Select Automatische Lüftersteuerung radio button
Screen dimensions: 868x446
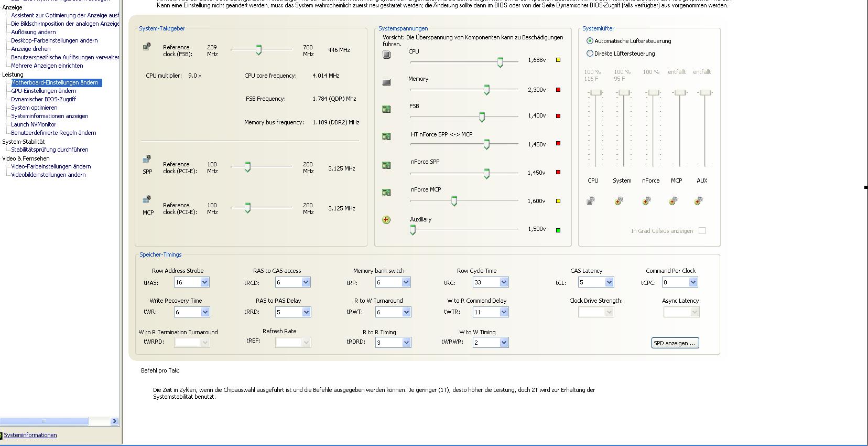pyautogui.click(x=590, y=41)
